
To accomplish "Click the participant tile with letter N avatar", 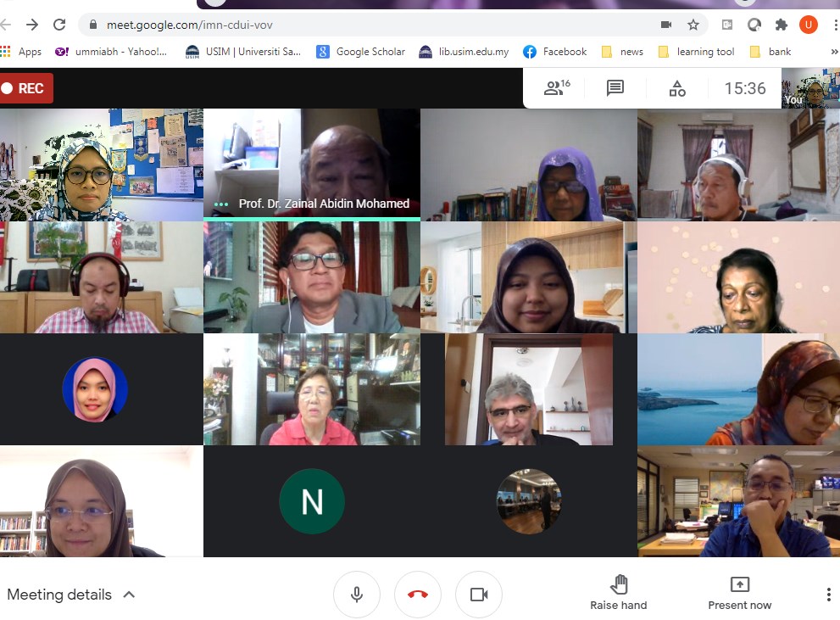I will coord(312,501).
